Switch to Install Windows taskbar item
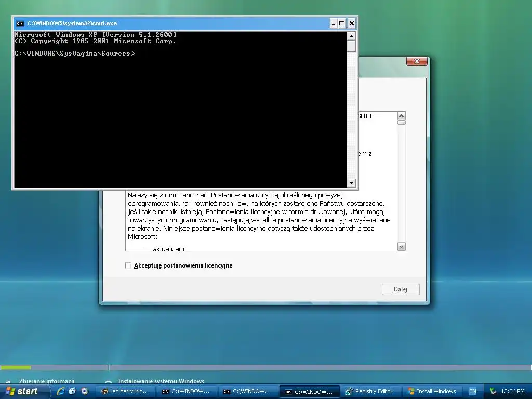This screenshot has width=532, height=399. (x=432, y=392)
